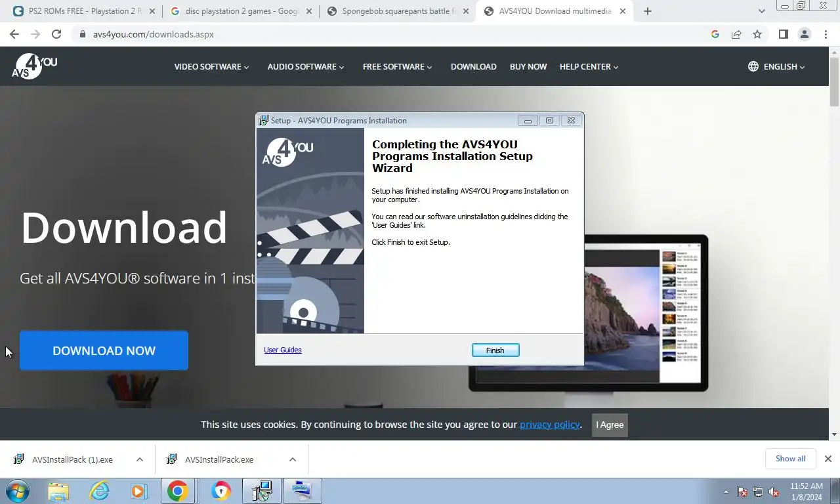Reload the current page
This screenshot has width=840, height=504.
click(x=56, y=34)
